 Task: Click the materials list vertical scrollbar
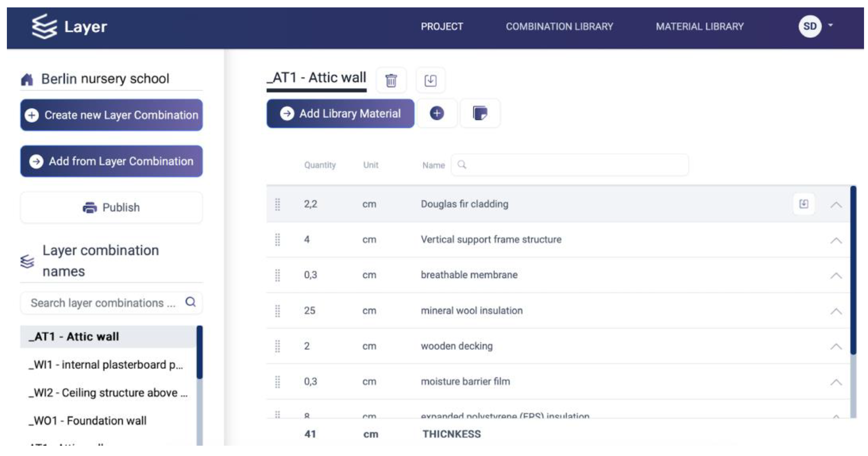coord(853,270)
